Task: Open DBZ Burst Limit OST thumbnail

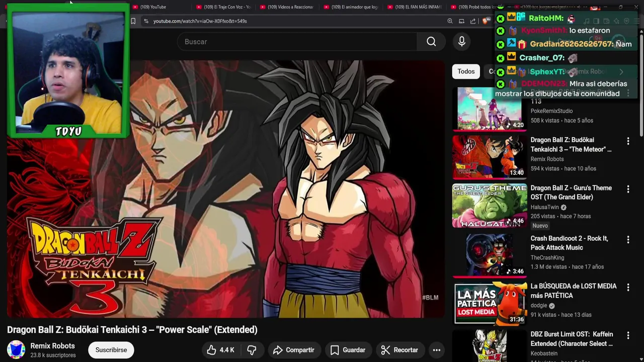Action: pos(490,346)
